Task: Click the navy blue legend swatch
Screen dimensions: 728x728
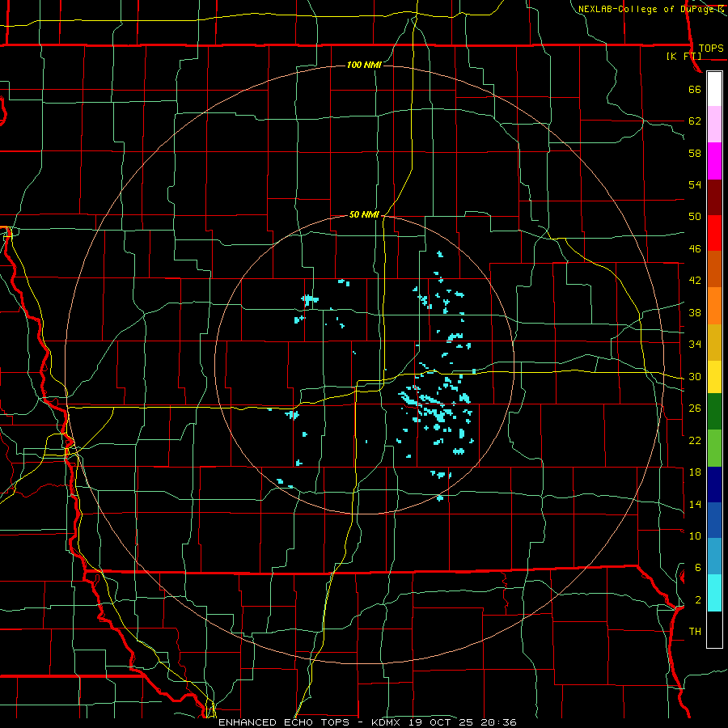Action: coord(714,485)
